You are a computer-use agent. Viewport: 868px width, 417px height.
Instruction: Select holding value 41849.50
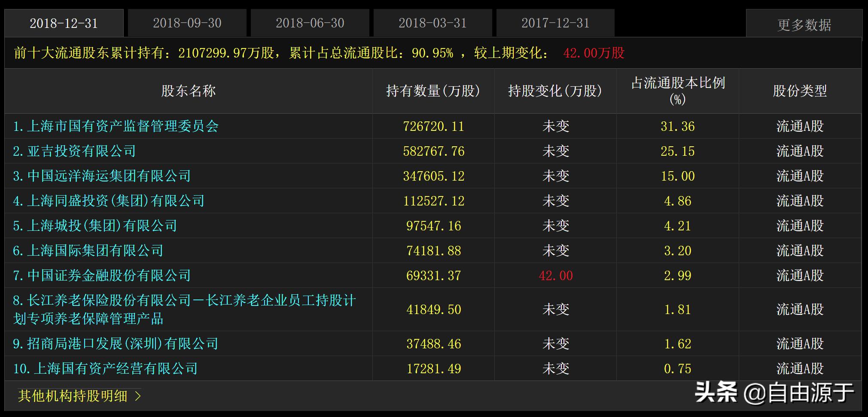434,310
